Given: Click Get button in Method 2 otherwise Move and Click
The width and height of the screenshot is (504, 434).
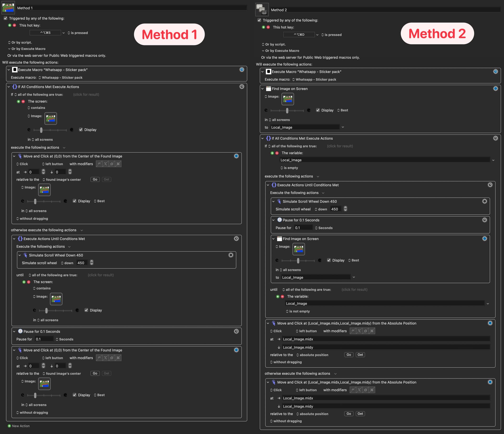Looking at the screenshot, I should click(360, 414).
